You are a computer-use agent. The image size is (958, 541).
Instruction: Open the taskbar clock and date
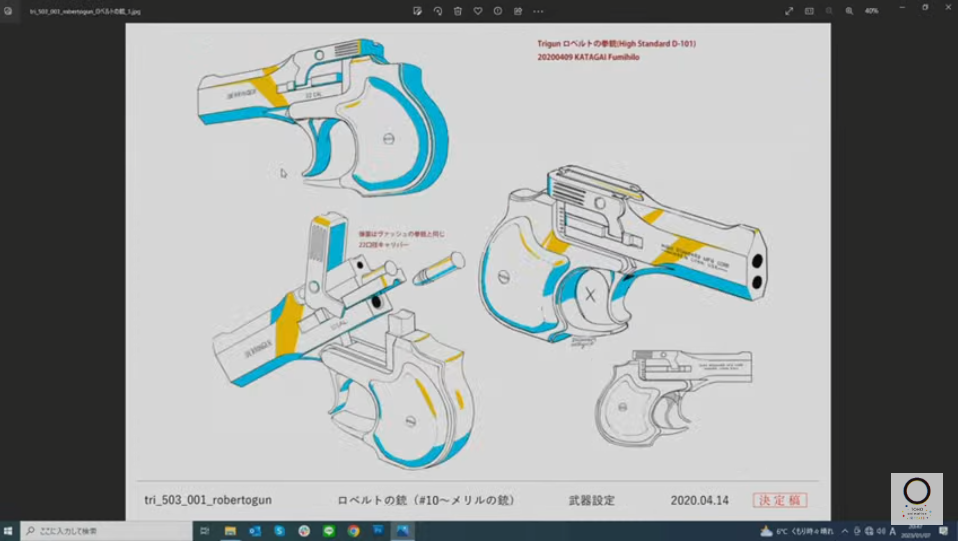pyautogui.click(x=916, y=531)
